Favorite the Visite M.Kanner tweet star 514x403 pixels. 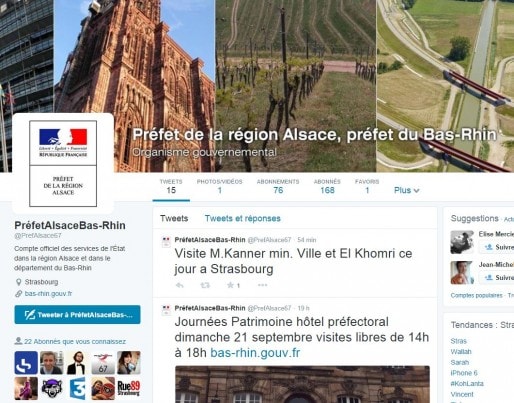[230, 285]
